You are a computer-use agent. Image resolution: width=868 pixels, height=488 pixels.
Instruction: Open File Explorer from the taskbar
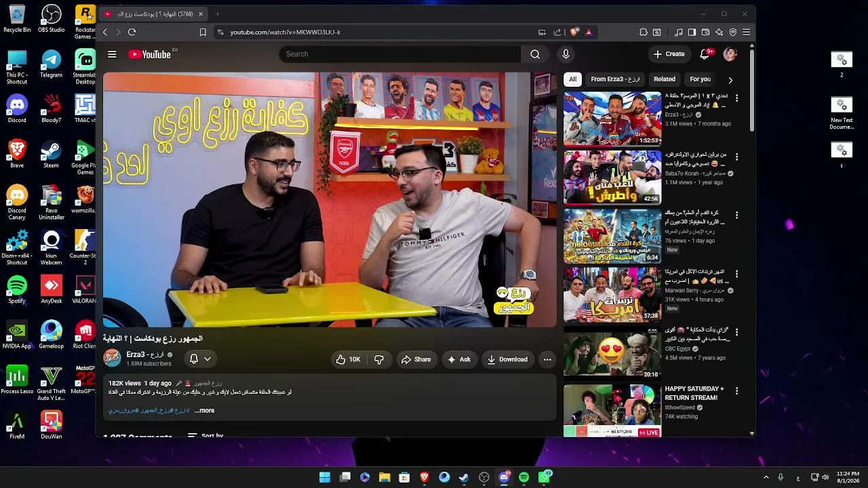point(384,477)
